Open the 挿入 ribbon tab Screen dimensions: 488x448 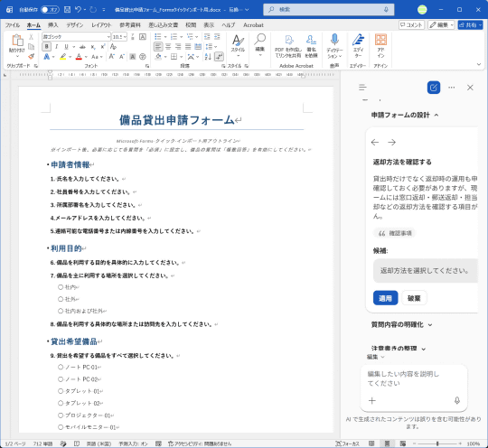click(53, 25)
